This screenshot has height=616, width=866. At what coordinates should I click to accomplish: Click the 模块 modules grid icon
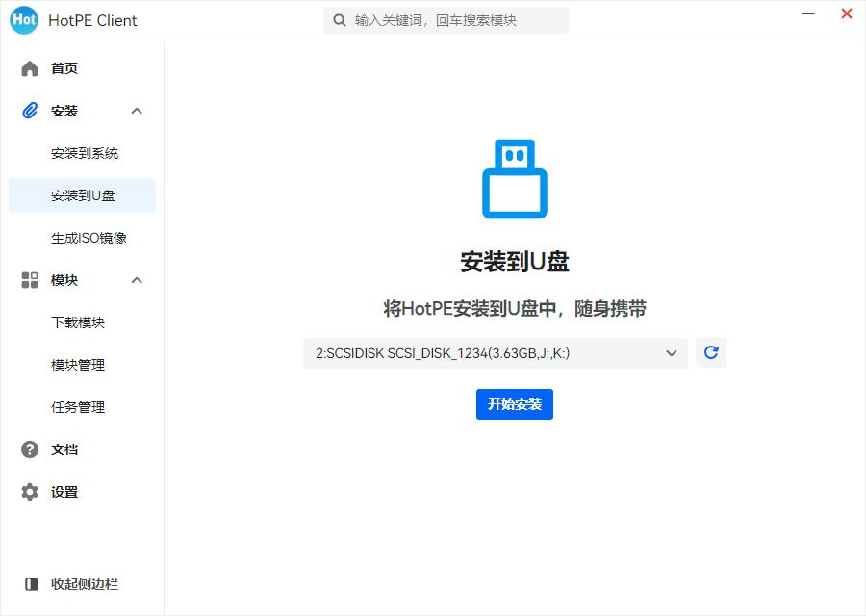28,280
